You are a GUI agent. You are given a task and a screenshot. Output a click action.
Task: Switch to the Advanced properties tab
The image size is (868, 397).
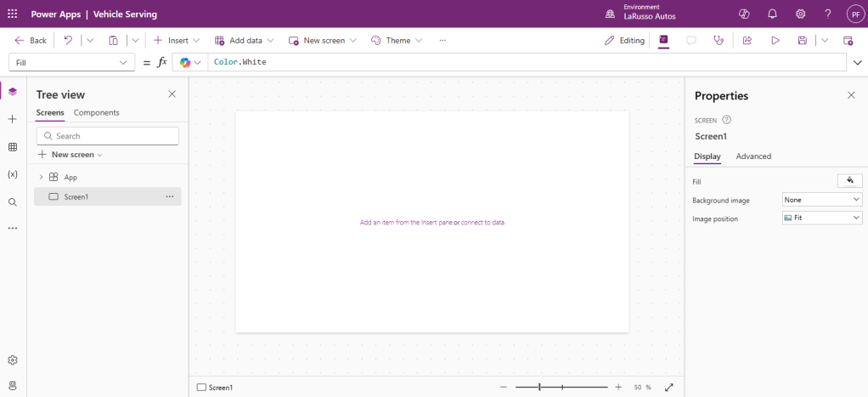point(753,156)
